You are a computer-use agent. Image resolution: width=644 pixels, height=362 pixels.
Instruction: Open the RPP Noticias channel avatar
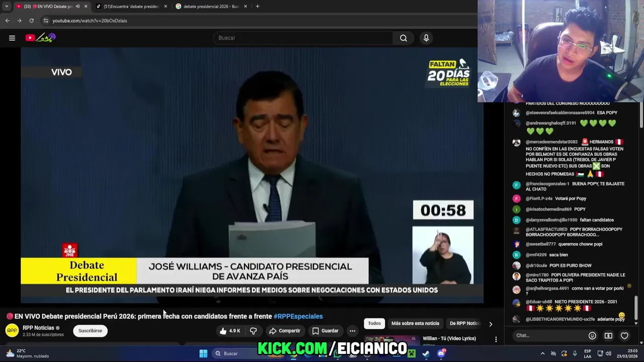(12, 330)
